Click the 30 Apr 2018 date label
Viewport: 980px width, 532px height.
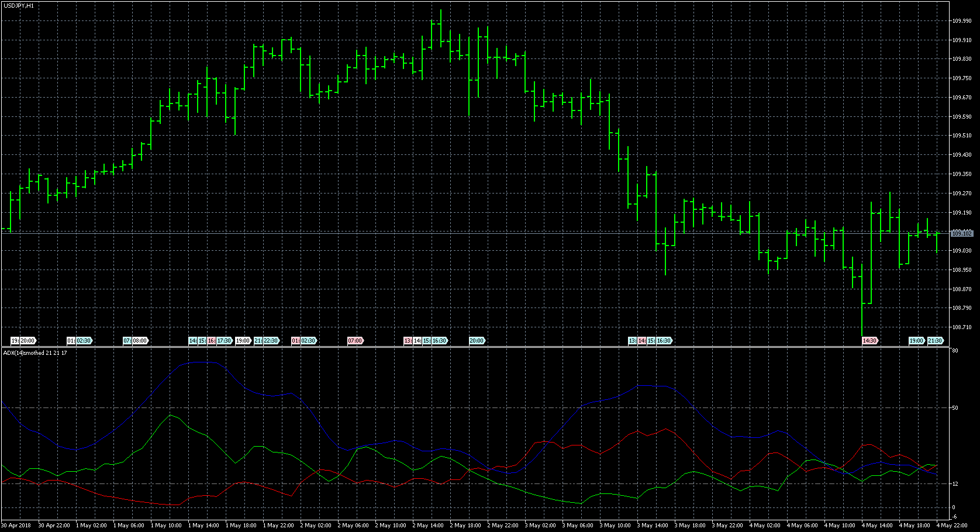pos(17,526)
